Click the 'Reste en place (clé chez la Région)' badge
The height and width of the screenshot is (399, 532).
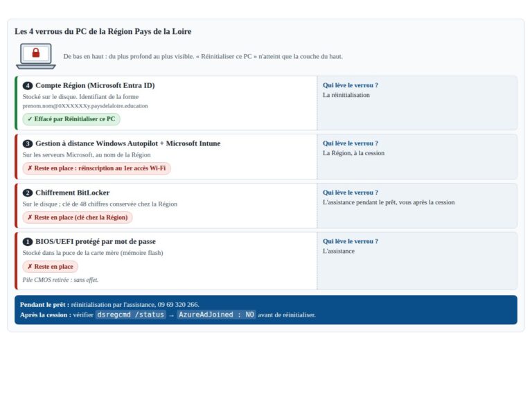click(78, 218)
